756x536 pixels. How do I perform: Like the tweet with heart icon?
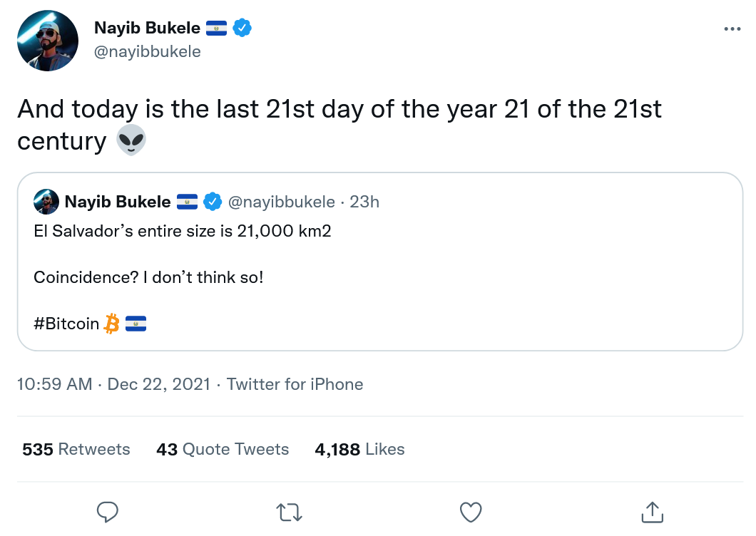pos(471,511)
